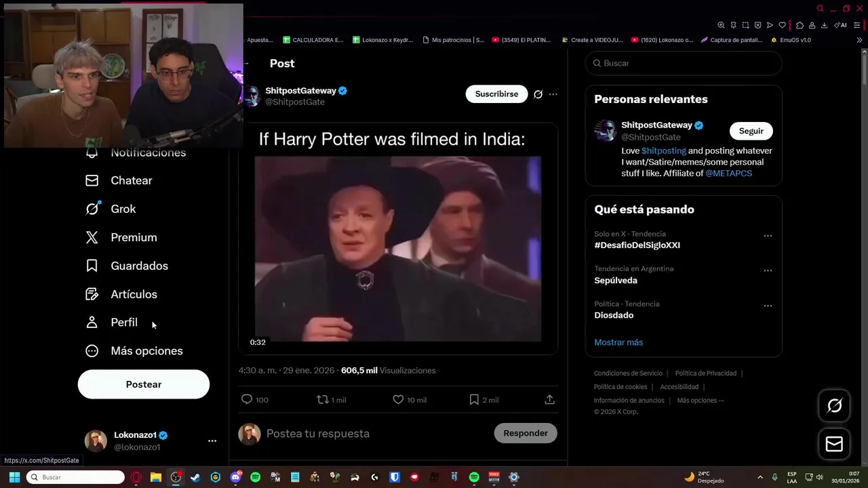The width and height of the screenshot is (868, 488).
Task: Open more options for #DesafioDelSigloXXI trend
Action: coord(768,236)
